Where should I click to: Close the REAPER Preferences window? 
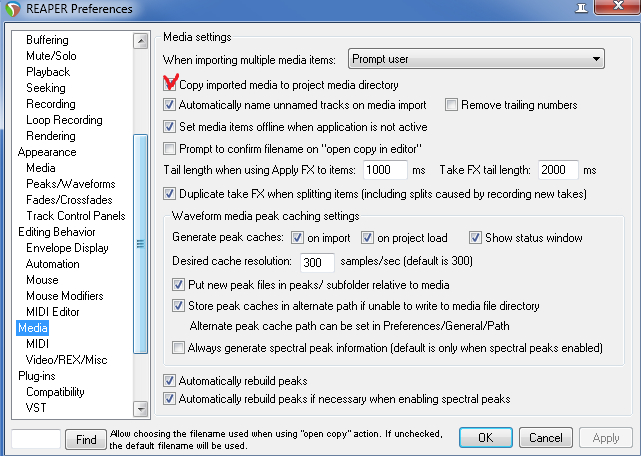tap(618, 7)
